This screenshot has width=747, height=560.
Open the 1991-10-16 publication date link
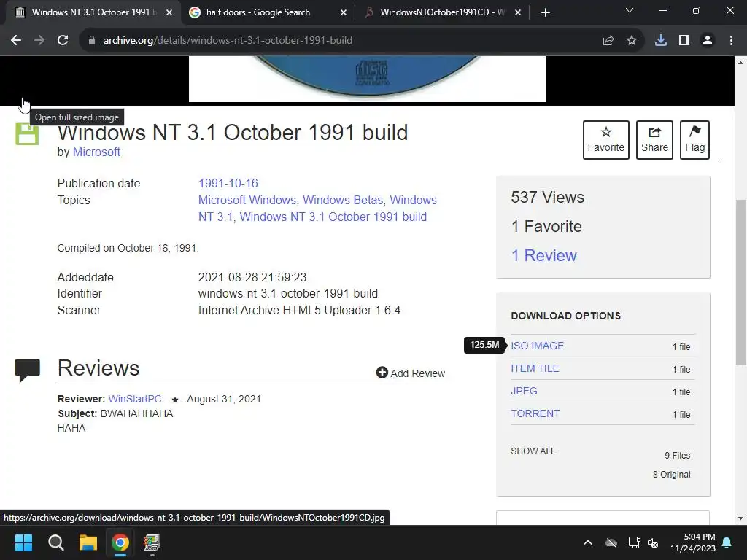228,183
